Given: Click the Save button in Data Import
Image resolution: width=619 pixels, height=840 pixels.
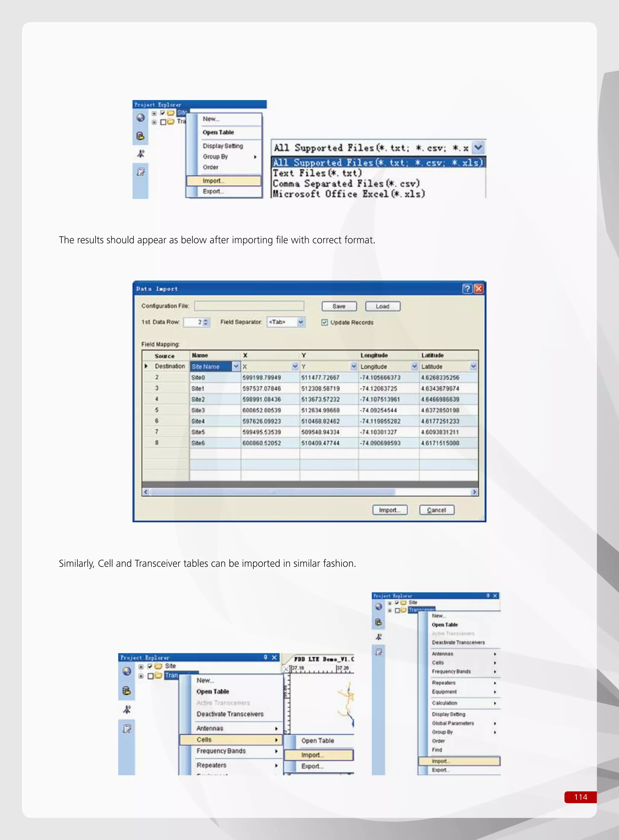Looking at the screenshot, I should (339, 306).
